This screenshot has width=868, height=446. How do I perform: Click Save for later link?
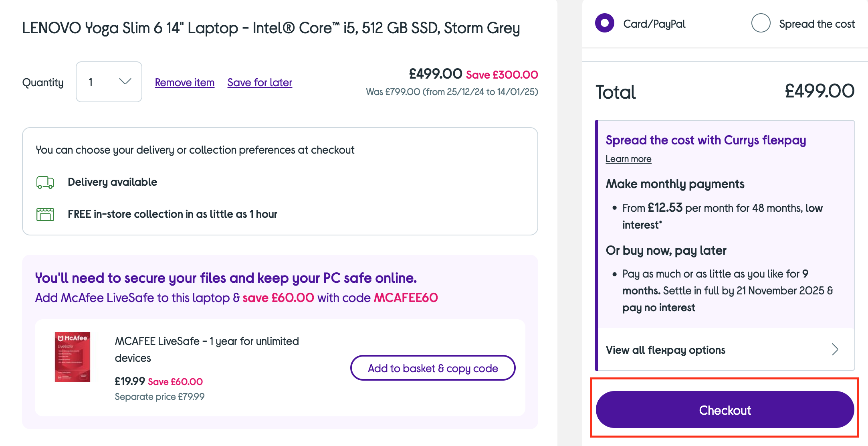[260, 83]
